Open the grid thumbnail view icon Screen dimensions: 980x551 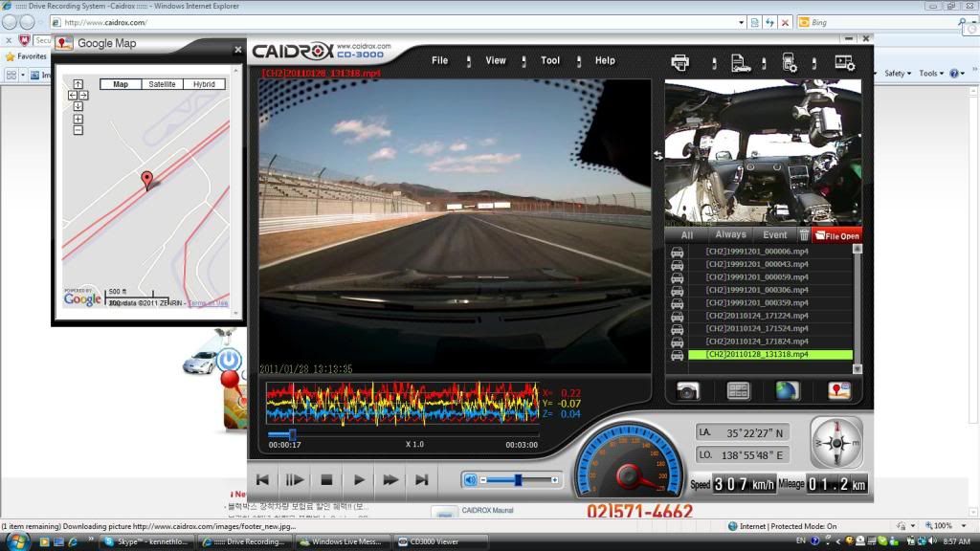[738, 391]
